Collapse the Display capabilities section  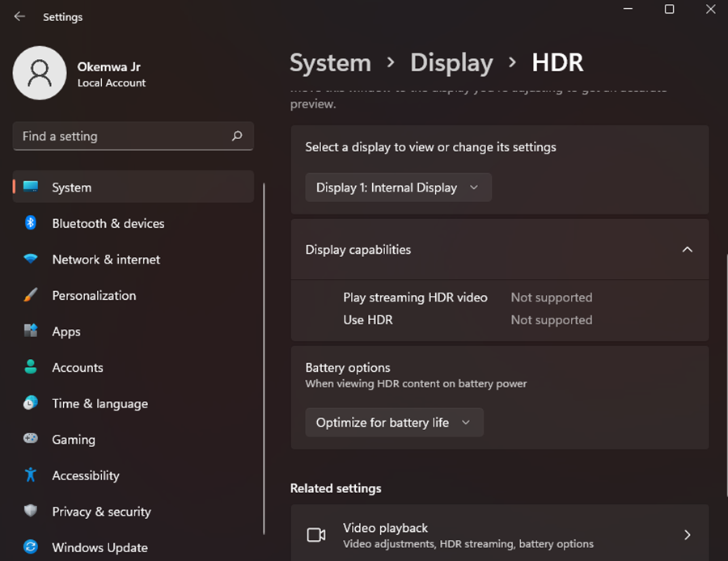[x=687, y=249]
